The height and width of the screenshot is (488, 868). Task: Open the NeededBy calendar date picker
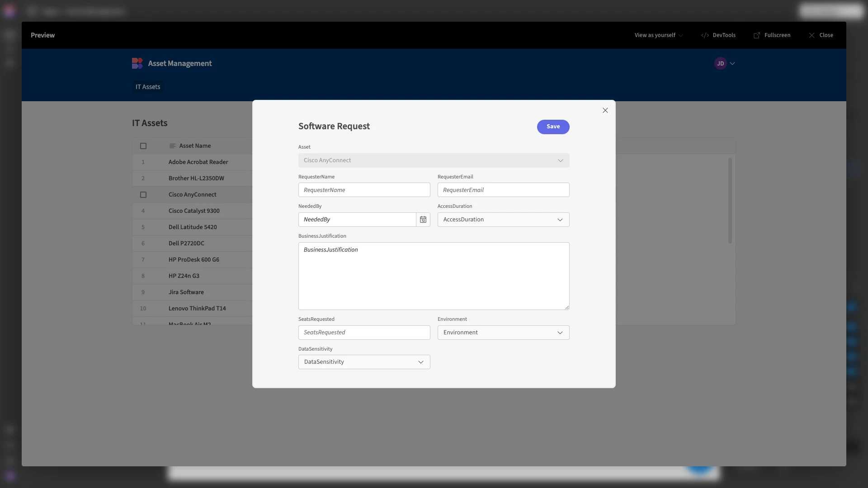(423, 220)
